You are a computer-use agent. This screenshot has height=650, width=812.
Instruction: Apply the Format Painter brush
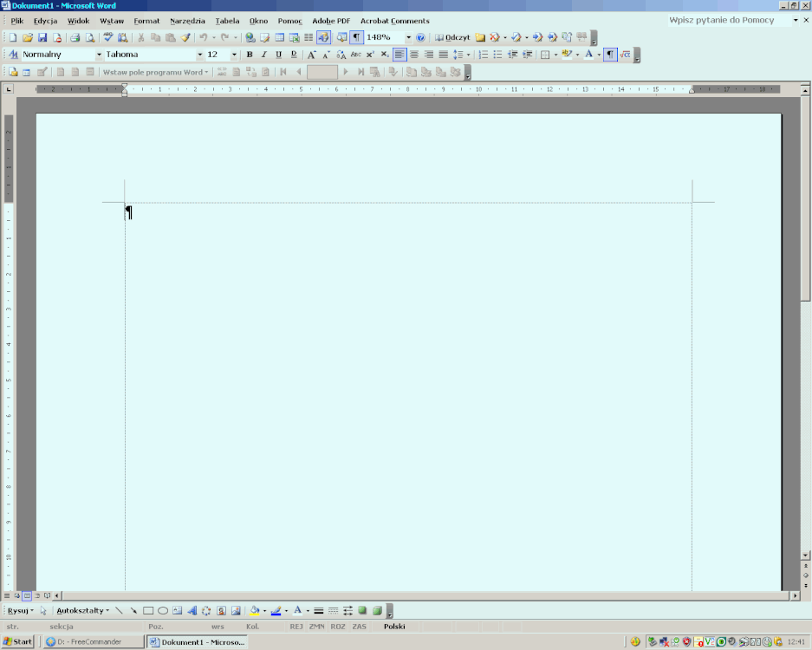(x=185, y=37)
